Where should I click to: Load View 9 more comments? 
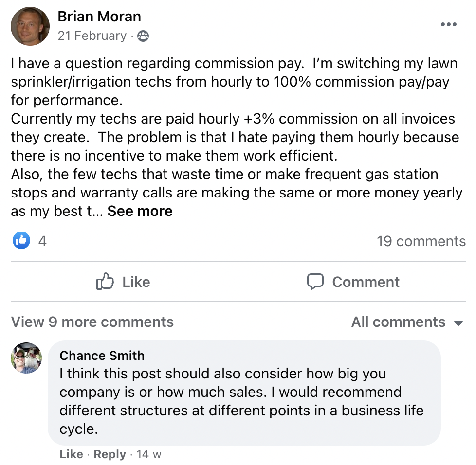tap(92, 322)
